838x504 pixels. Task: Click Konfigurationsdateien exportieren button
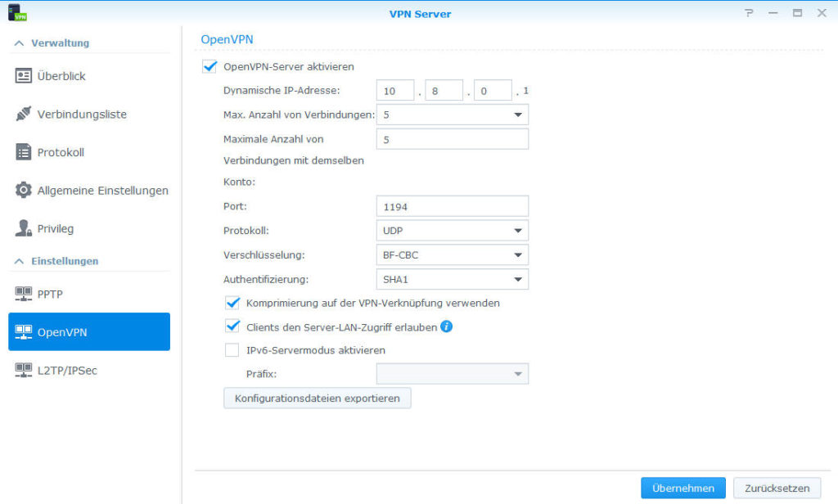coord(318,398)
